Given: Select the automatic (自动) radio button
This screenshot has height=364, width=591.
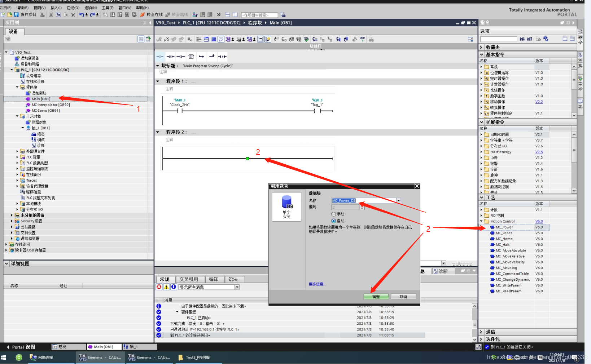Looking at the screenshot, I should pyautogui.click(x=333, y=221).
